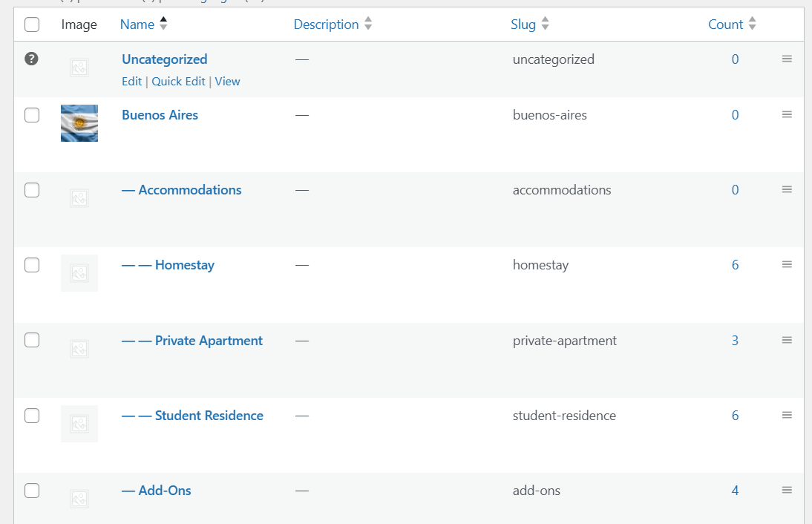Viewport: 812px width, 524px height.
Task: Open products count for Student Residence
Action: (x=735, y=416)
